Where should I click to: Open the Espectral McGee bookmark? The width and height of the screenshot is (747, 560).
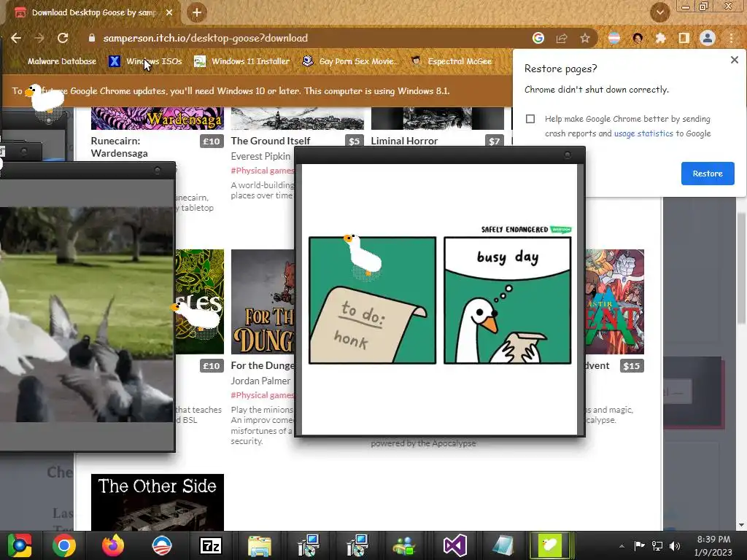[x=451, y=61]
